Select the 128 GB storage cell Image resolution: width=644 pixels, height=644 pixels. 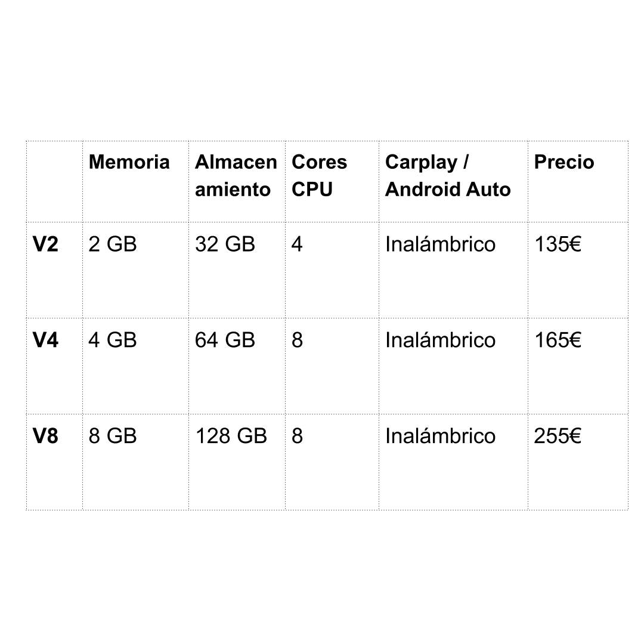point(231,436)
